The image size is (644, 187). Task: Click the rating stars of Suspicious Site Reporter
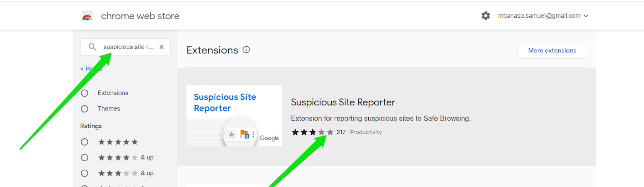tap(313, 132)
